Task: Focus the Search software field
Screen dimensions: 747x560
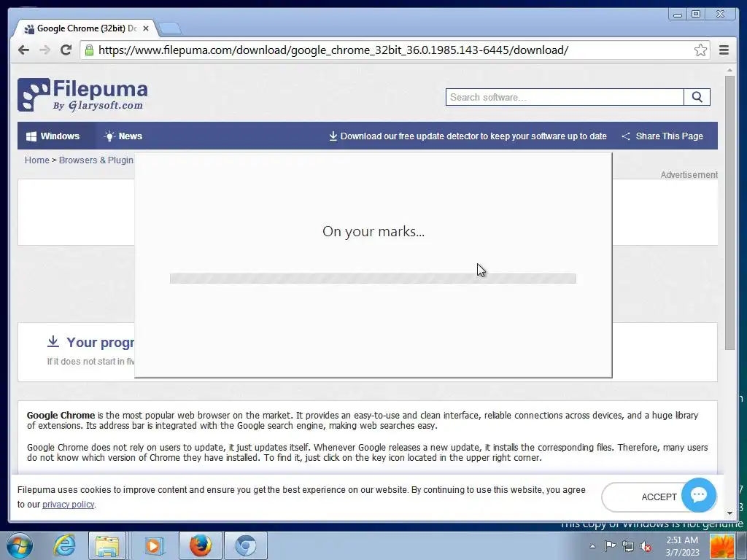Action: coord(565,97)
